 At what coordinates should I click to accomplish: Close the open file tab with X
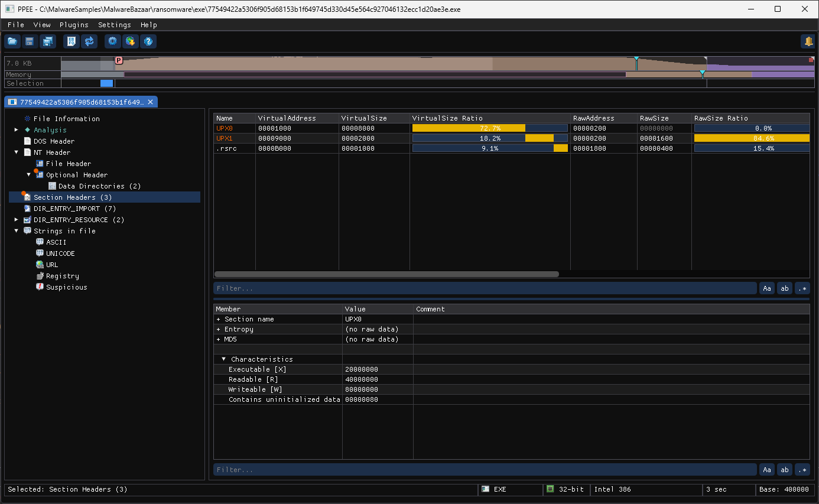pyautogui.click(x=150, y=102)
